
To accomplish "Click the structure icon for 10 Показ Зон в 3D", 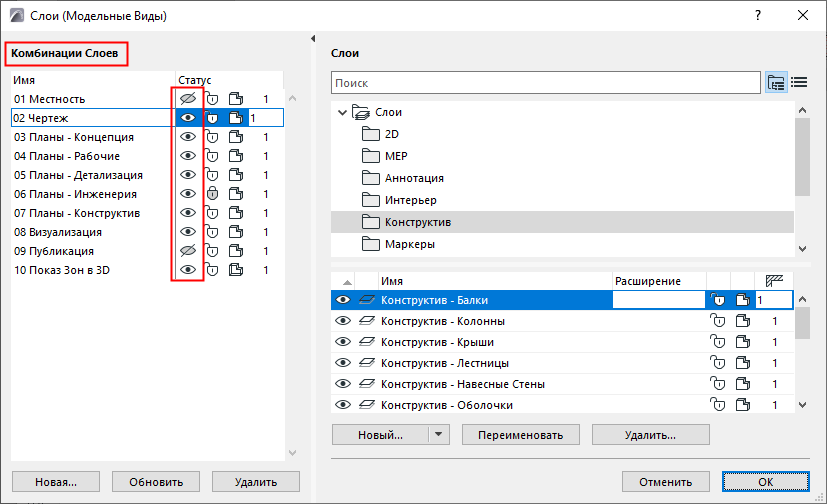I will 236,270.
